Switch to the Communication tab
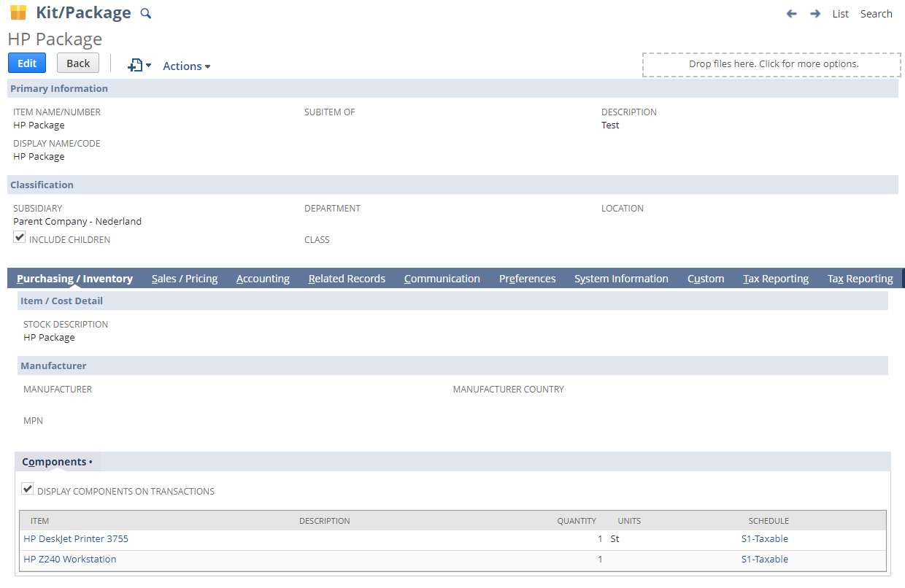 [x=442, y=279]
